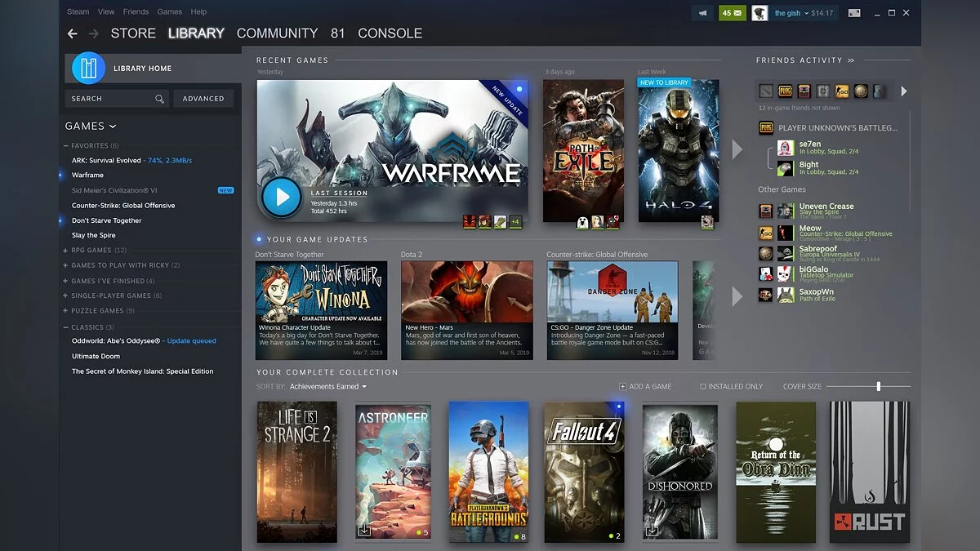Open the Steam menu
Image resolution: width=980 pixels, height=551 pixels.
click(78, 12)
